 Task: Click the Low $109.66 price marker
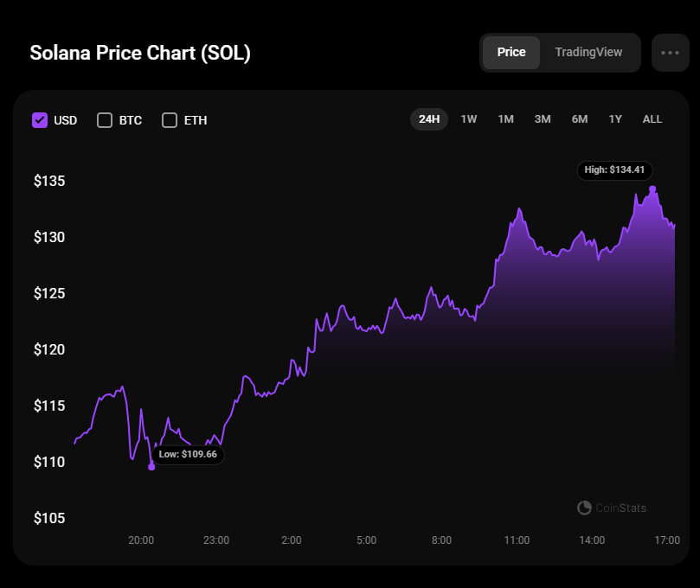[188, 454]
